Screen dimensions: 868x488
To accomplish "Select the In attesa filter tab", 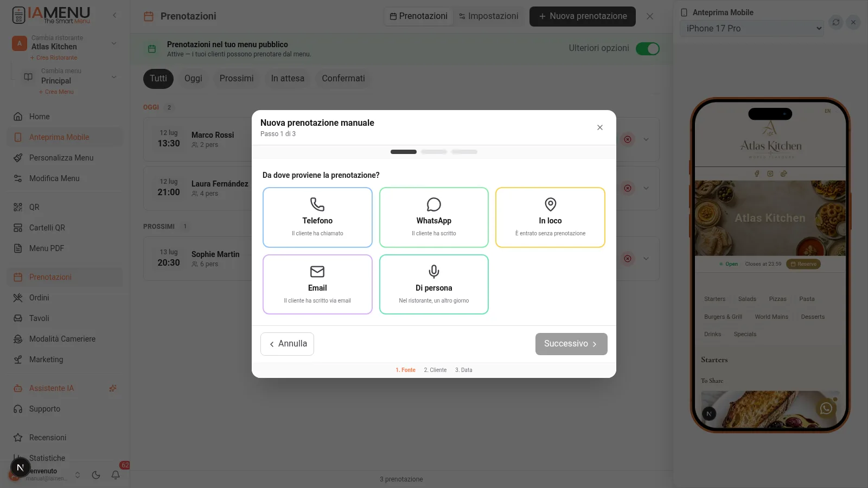I will click(x=288, y=79).
